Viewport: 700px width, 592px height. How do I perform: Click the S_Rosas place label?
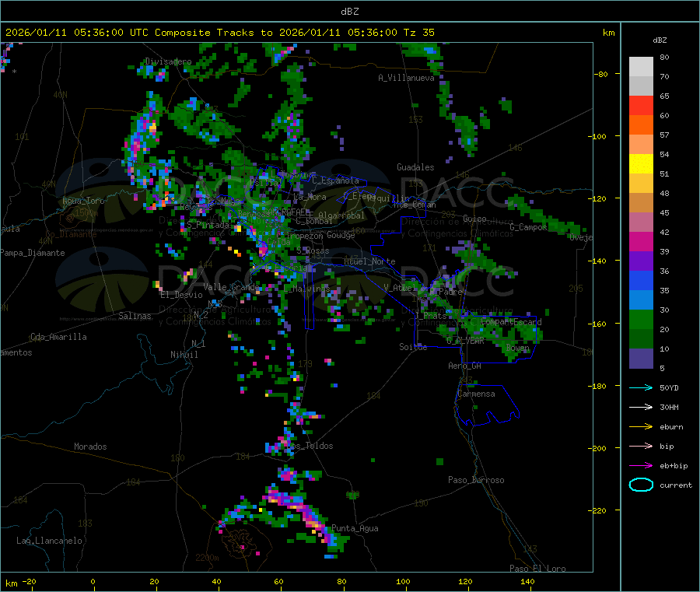[313, 251]
